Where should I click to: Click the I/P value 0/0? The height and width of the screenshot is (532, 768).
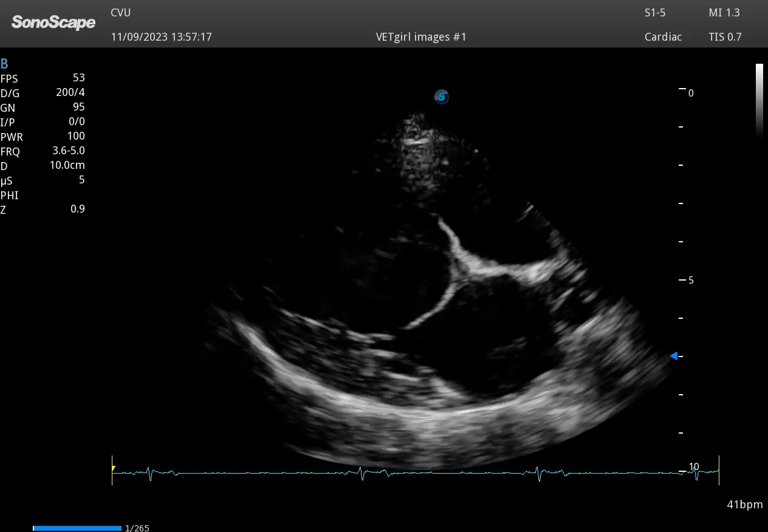[x=77, y=121]
